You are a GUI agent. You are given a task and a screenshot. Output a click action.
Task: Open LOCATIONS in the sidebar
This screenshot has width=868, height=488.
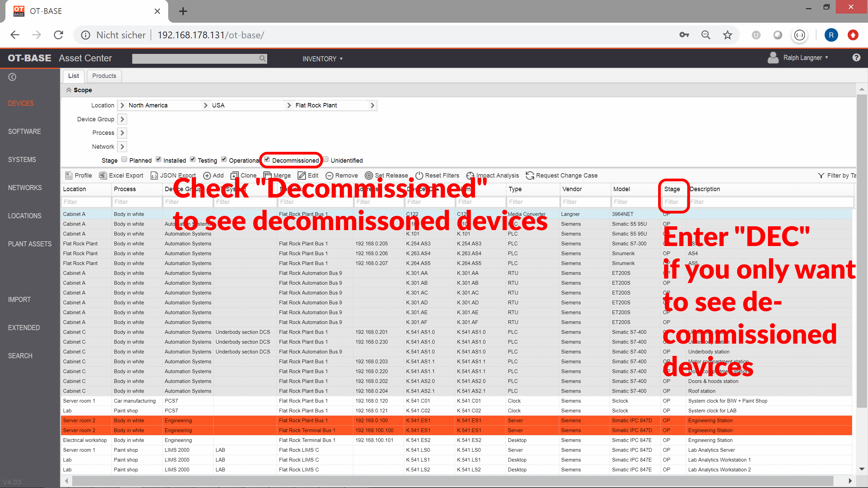(25, 216)
